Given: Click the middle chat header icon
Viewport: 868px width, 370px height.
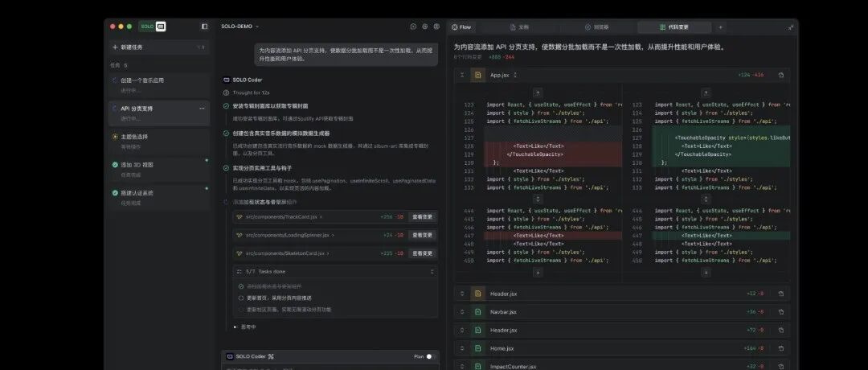Looking at the screenshot, I should [x=425, y=26].
